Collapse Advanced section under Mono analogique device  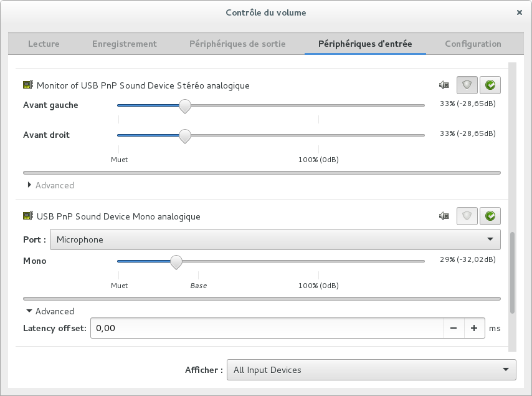50,311
